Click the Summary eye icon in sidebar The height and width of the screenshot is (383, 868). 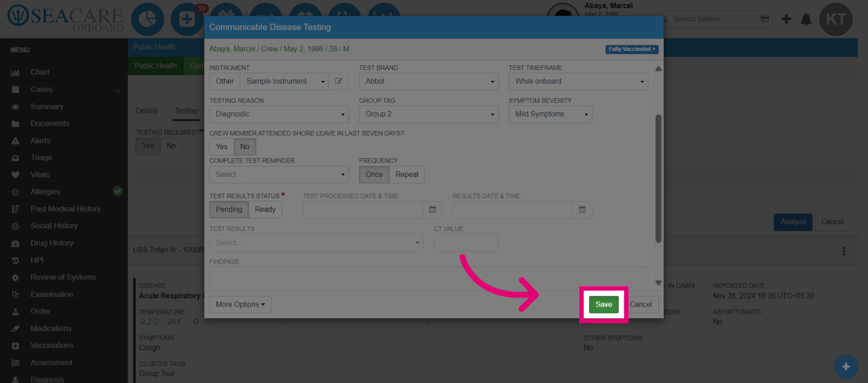[15, 107]
